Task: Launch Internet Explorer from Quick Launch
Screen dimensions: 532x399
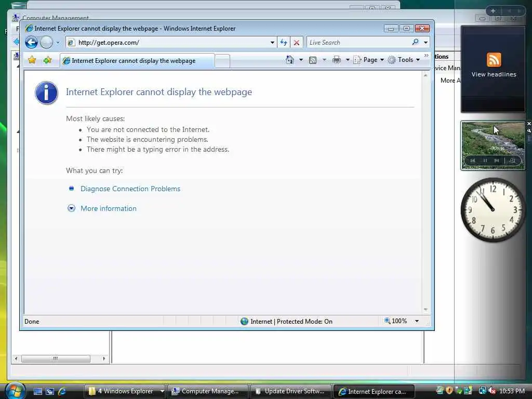Action: tap(62, 391)
